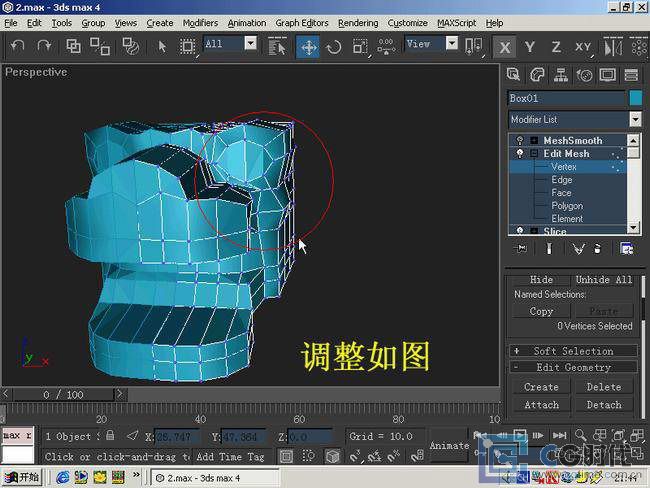Collapse the Edit Mesh modifier minus box
Viewport: 650px width, 488px height.
(534, 154)
